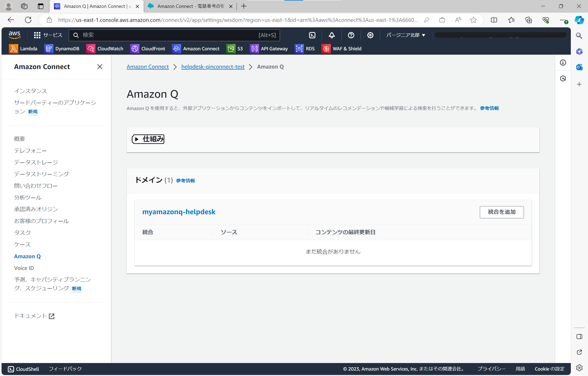Open the S3 favorite shortcut

(x=235, y=49)
